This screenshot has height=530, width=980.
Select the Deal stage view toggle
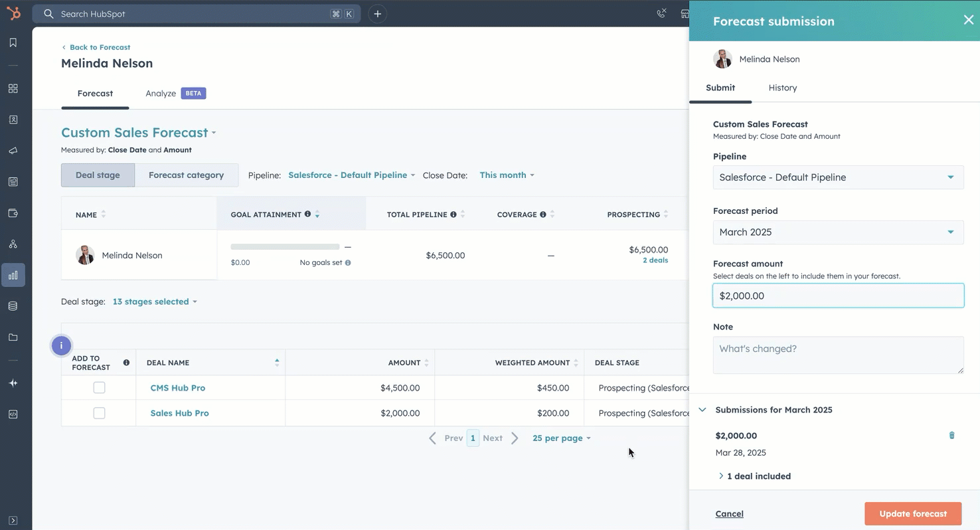[x=98, y=175]
